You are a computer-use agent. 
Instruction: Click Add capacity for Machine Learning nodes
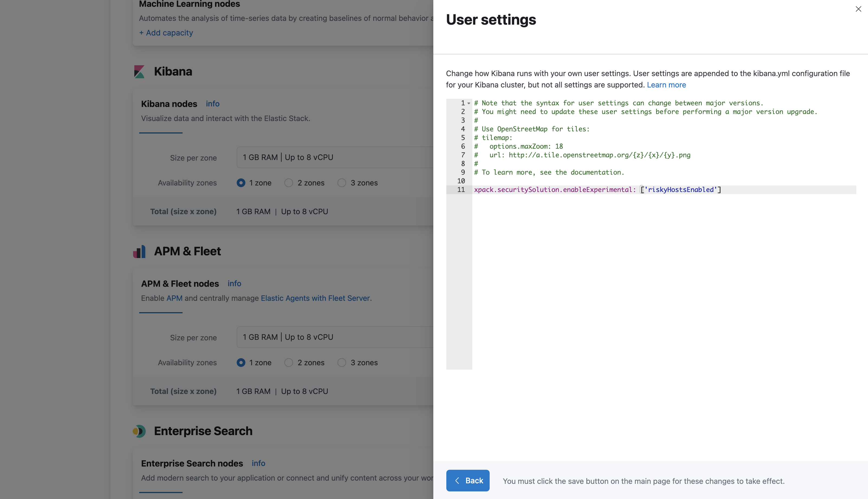tap(166, 32)
